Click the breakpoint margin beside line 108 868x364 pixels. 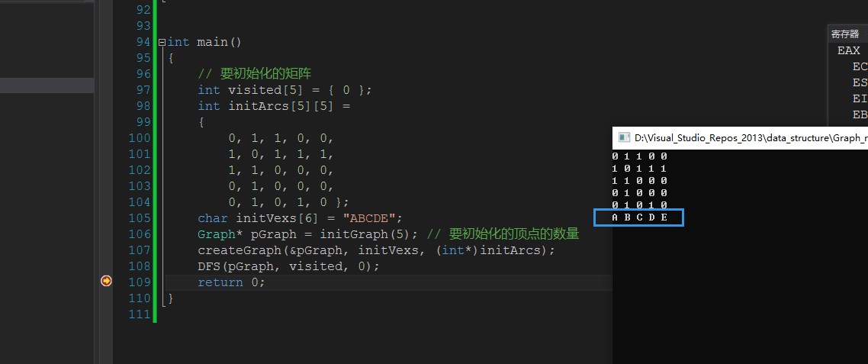pos(106,266)
